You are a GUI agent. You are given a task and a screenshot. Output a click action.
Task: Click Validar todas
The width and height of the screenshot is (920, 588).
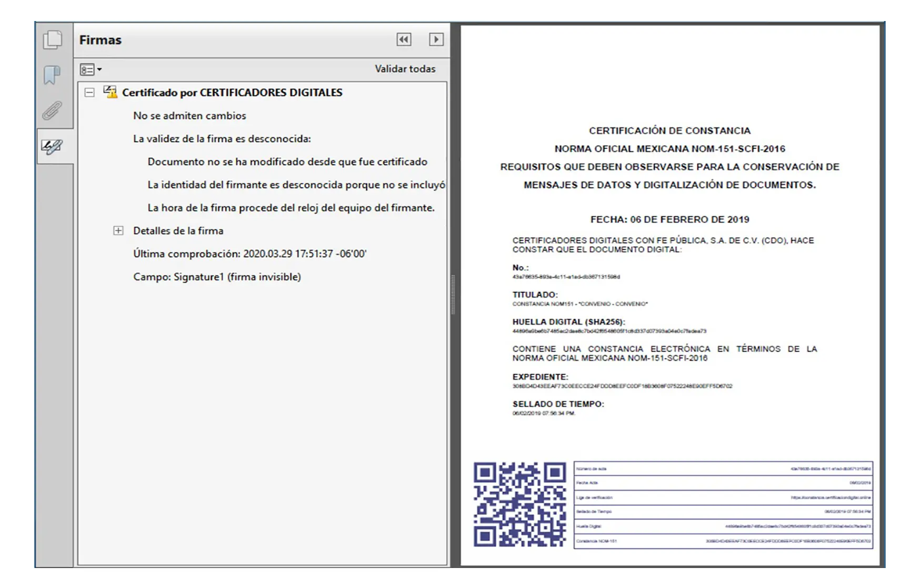tap(405, 68)
